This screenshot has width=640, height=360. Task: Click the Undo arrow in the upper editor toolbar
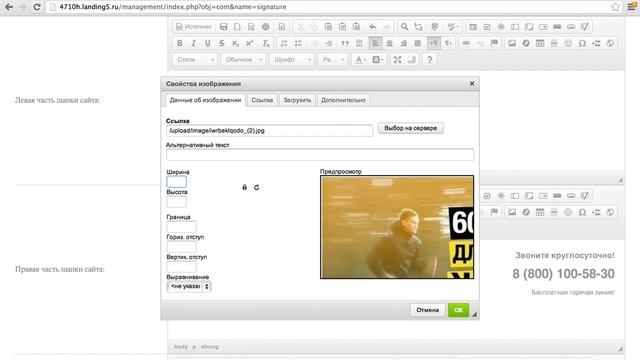373,27
